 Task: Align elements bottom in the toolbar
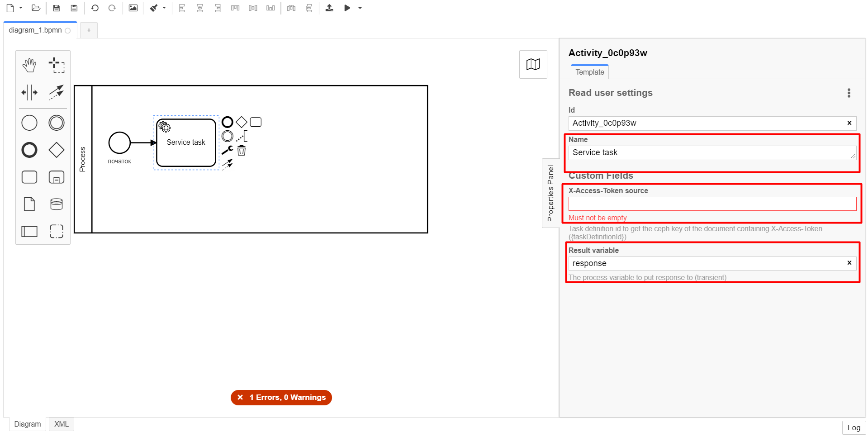click(270, 8)
